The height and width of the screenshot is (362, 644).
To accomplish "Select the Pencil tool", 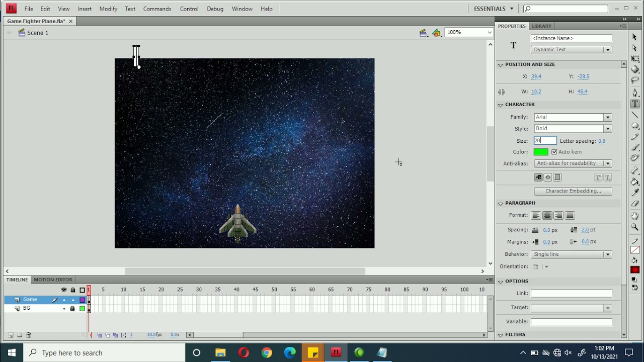I will click(635, 137).
